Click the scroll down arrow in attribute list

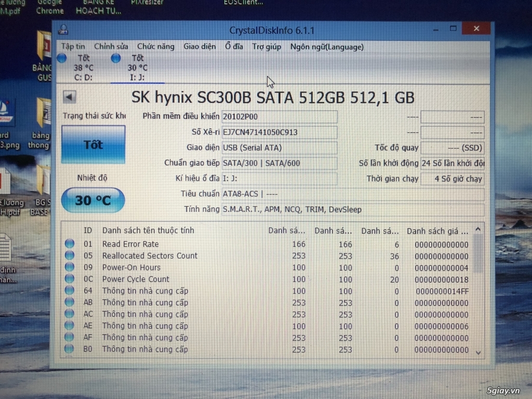tap(478, 352)
